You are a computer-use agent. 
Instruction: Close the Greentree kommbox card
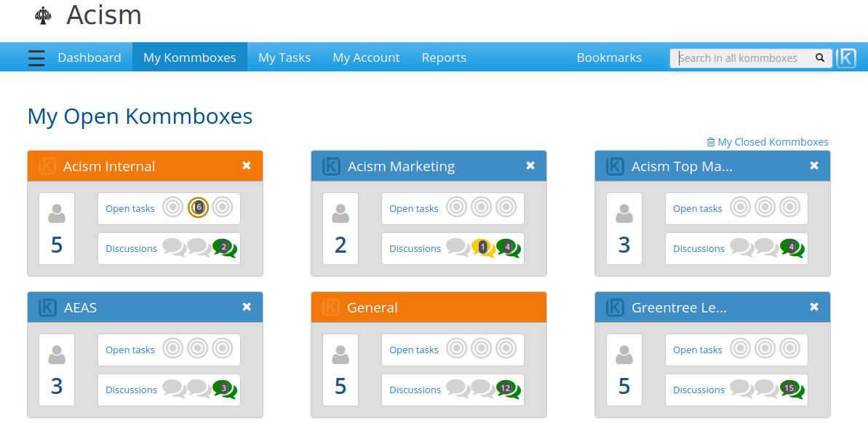pos(814,307)
